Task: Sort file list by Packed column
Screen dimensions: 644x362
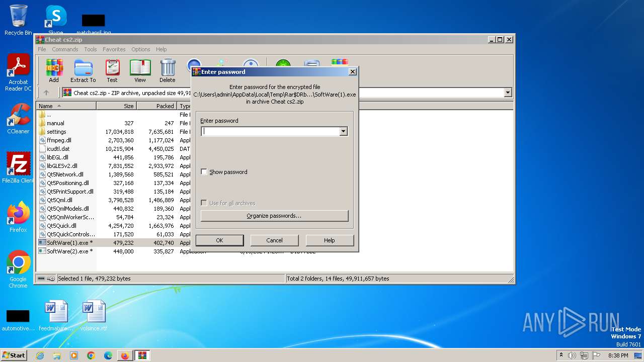Action: [157, 106]
